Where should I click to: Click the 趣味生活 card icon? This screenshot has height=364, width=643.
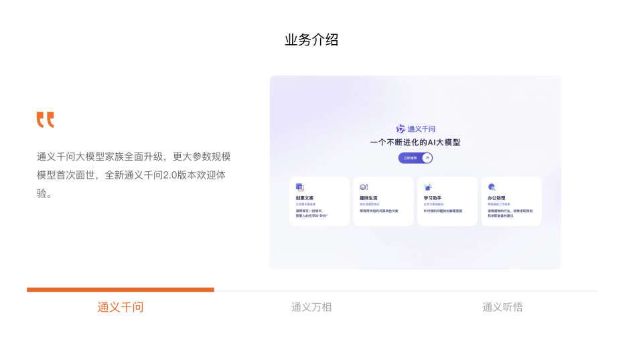(364, 187)
